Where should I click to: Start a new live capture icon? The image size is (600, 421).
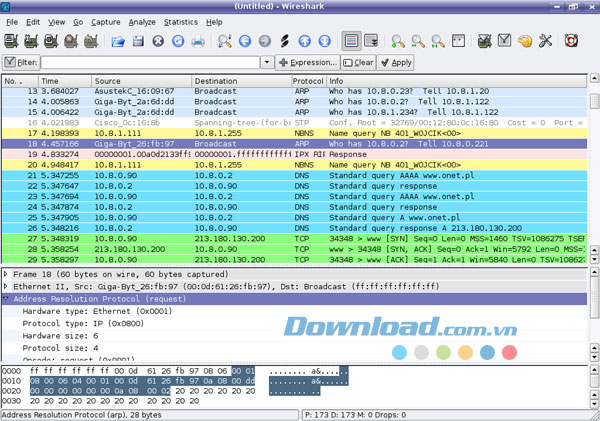pyautogui.click(x=51, y=41)
